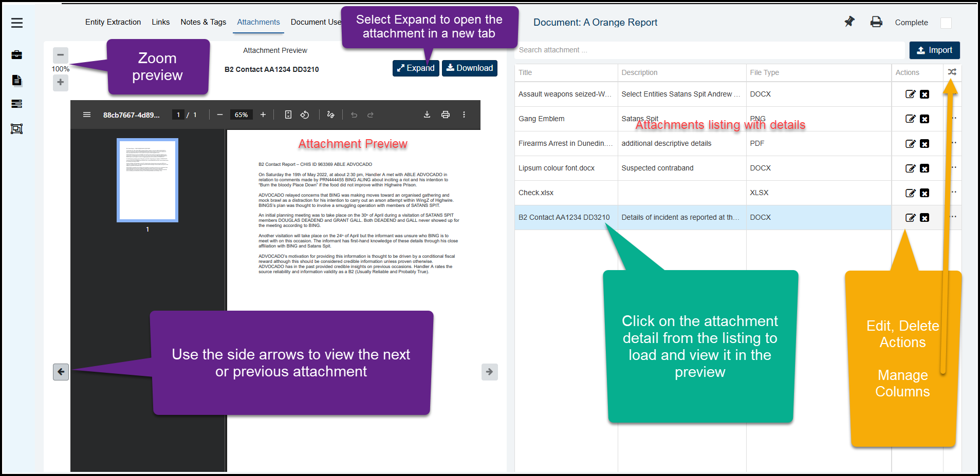Image resolution: width=980 pixels, height=476 pixels.
Task: Switch to the Entity Extraction tab
Action: pyautogui.click(x=113, y=22)
